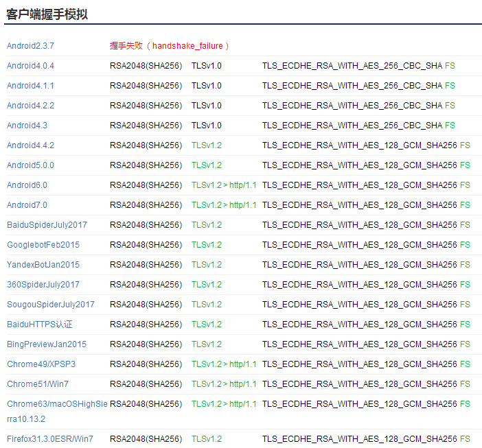Open the YandexBotJan2015 link
The height and width of the screenshot is (448, 482).
tap(43, 265)
